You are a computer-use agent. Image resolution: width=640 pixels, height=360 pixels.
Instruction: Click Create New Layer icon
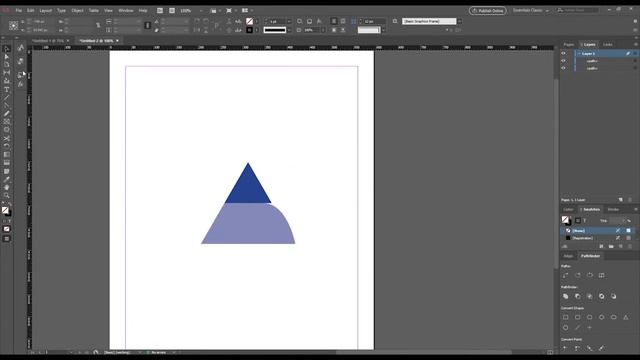click(621, 200)
